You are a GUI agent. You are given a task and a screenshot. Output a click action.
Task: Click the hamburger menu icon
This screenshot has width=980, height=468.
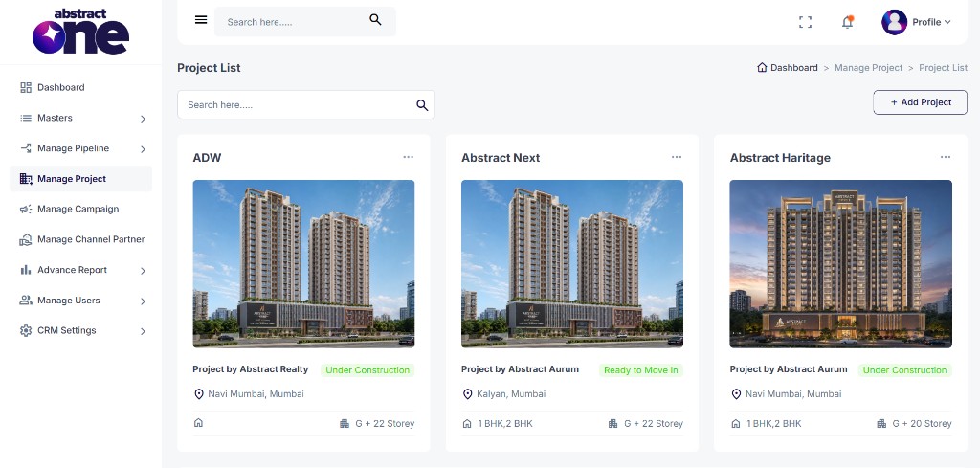coord(201,20)
